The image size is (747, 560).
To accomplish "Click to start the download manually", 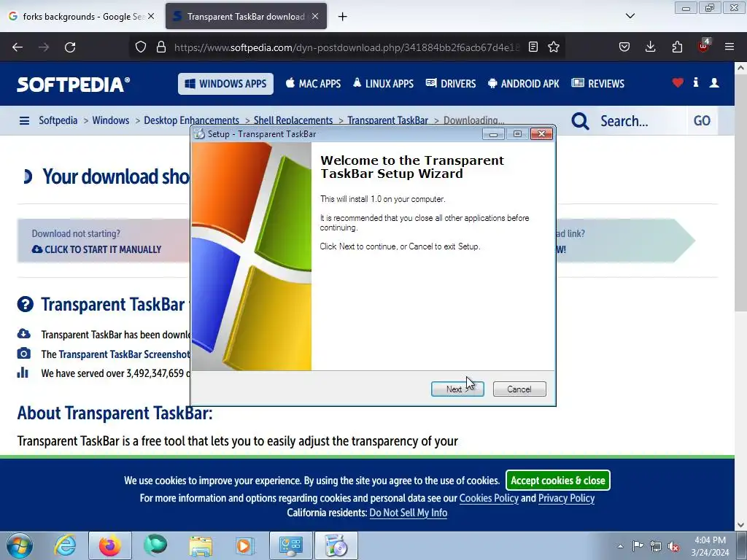I will point(97,249).
